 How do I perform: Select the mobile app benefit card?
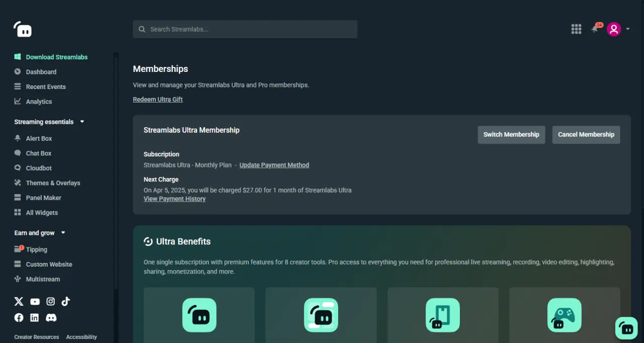pyautogui.click(x=443, y=315)
